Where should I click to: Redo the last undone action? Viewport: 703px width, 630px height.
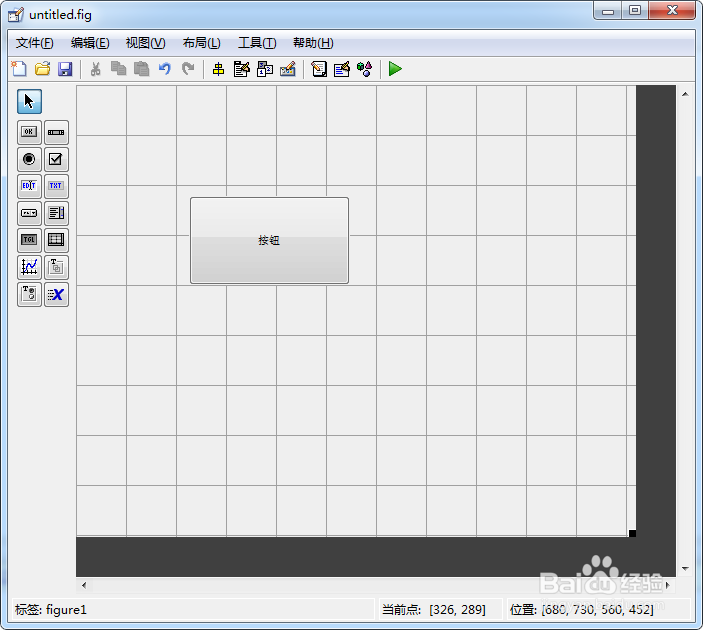pos(188,69)
